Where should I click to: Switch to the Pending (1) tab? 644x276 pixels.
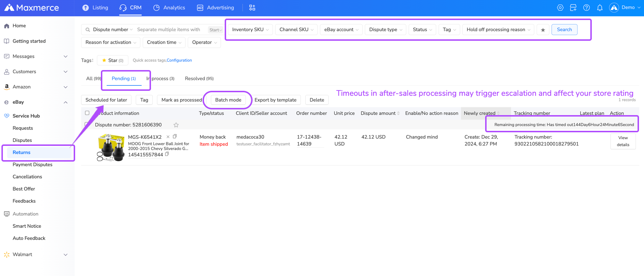pos(124,79)
